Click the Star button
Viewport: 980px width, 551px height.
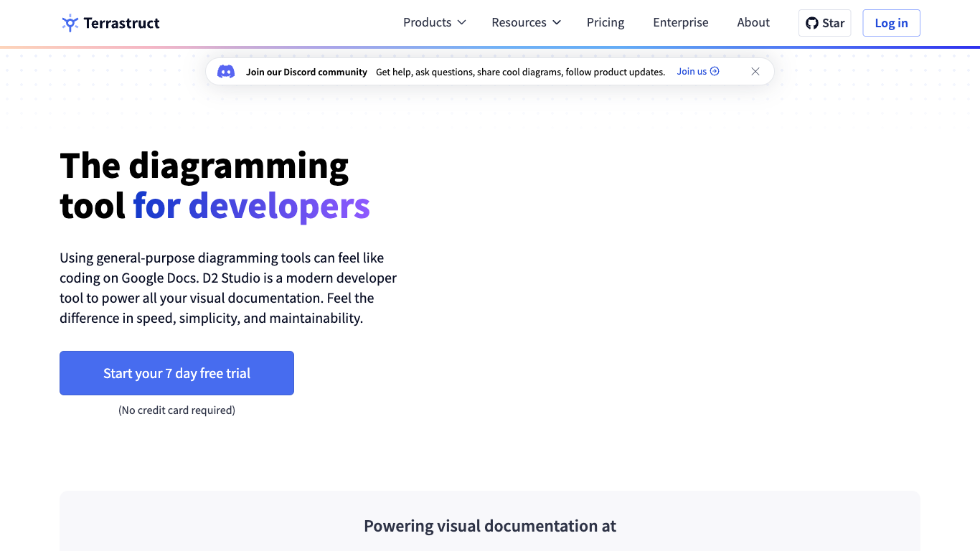(x=825, y=23)
